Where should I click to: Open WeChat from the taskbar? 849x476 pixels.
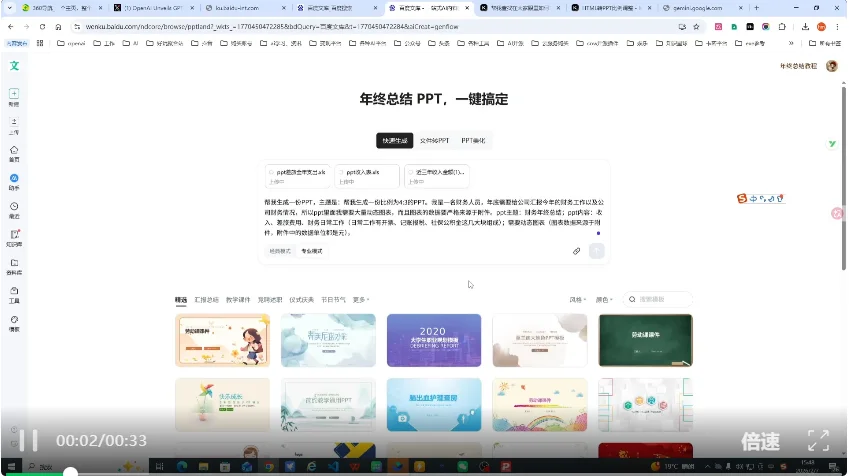pyautogui.click(x=462, y=466)
